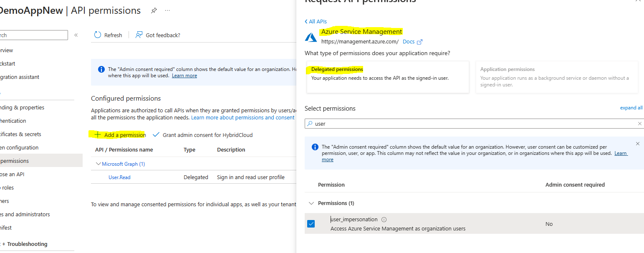The height and width of the screenshot is (253, 644).
Task: Open Overview menu item
Action: click(6, 50)
